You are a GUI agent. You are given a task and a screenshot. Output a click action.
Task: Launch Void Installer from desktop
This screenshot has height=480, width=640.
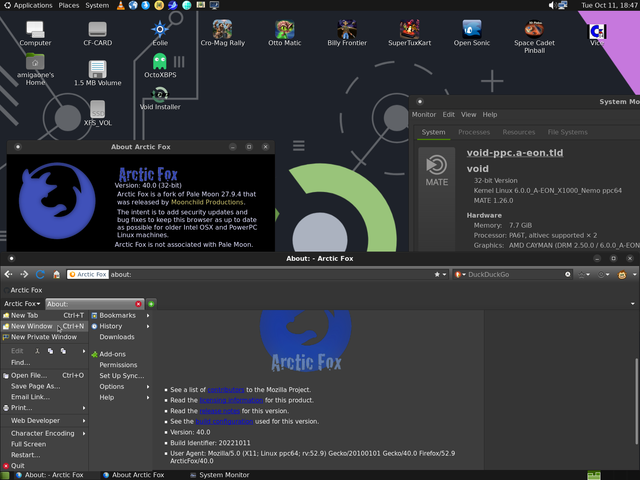[160, 98]
